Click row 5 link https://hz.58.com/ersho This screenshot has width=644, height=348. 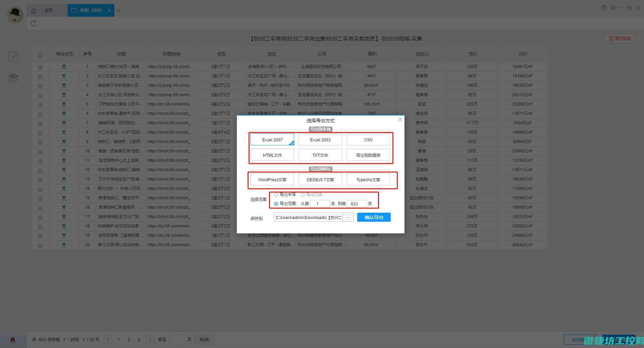click(x=171, y=104)
